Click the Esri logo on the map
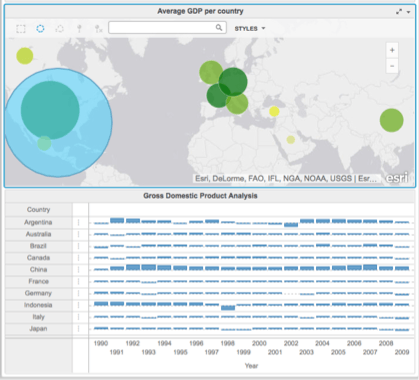Screen dimensions: 419x380 click(397, 178)
